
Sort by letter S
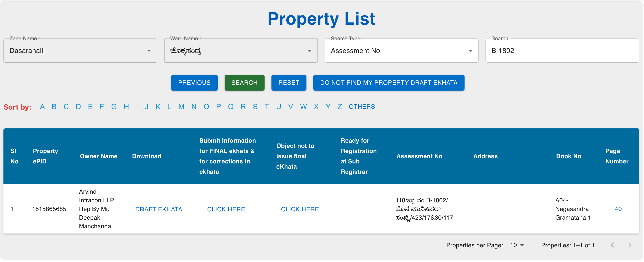pyautogui.click(x=255, y=107)
